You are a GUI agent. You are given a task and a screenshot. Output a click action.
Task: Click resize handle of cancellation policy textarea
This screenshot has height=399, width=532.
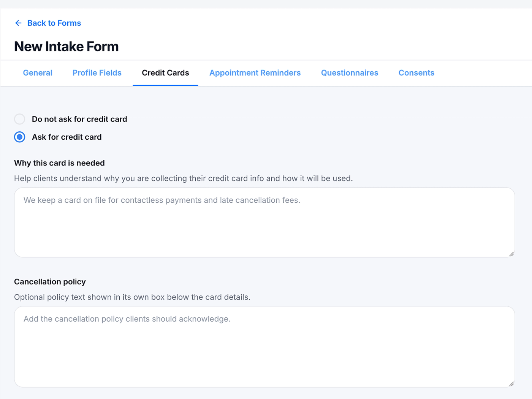coord(511,384)
